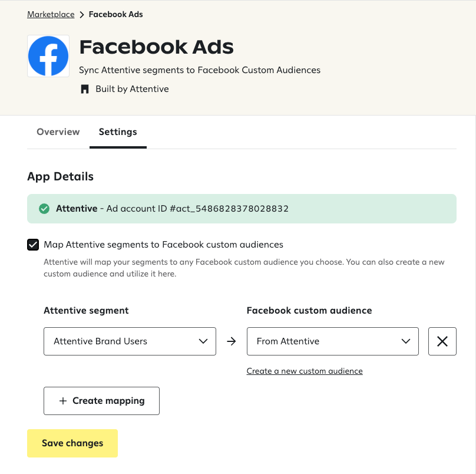Viewport: 476px width, 474px height.
Task: Remove the mapping using the X button
Action: (442, 341)
